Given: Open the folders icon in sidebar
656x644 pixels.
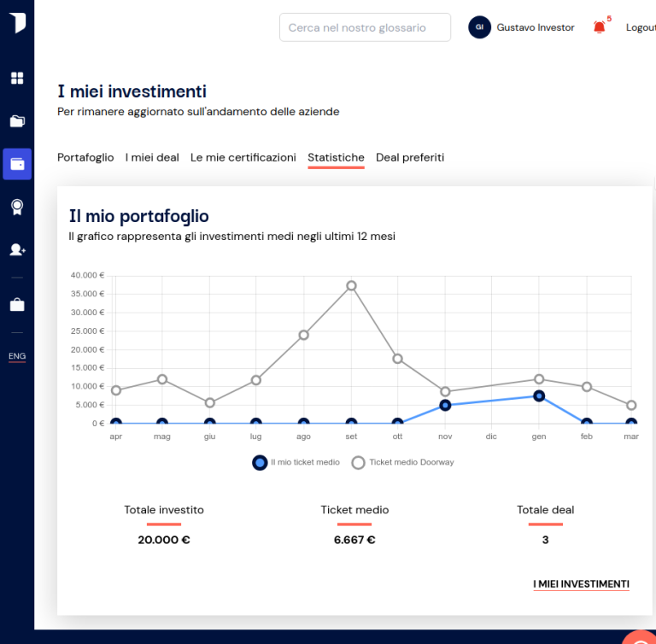Looking at the screenshot, I should coord(17,121).
